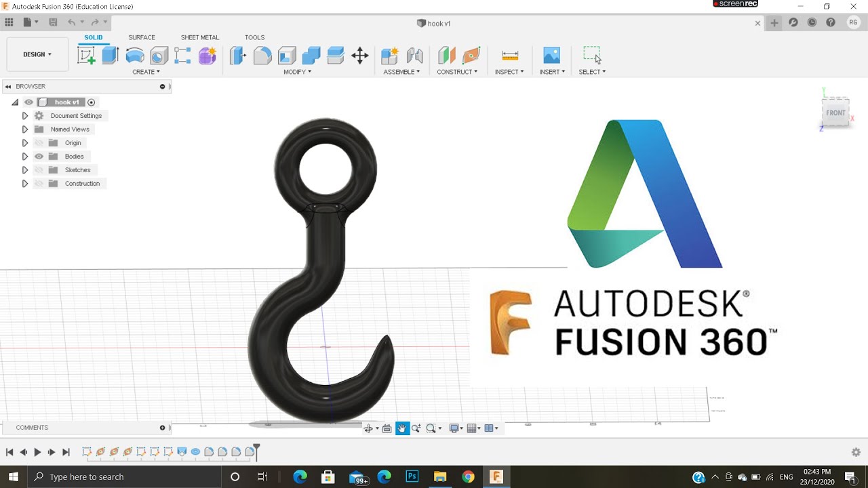
Task: Select the Revolve tool
Action: (135, 56)
